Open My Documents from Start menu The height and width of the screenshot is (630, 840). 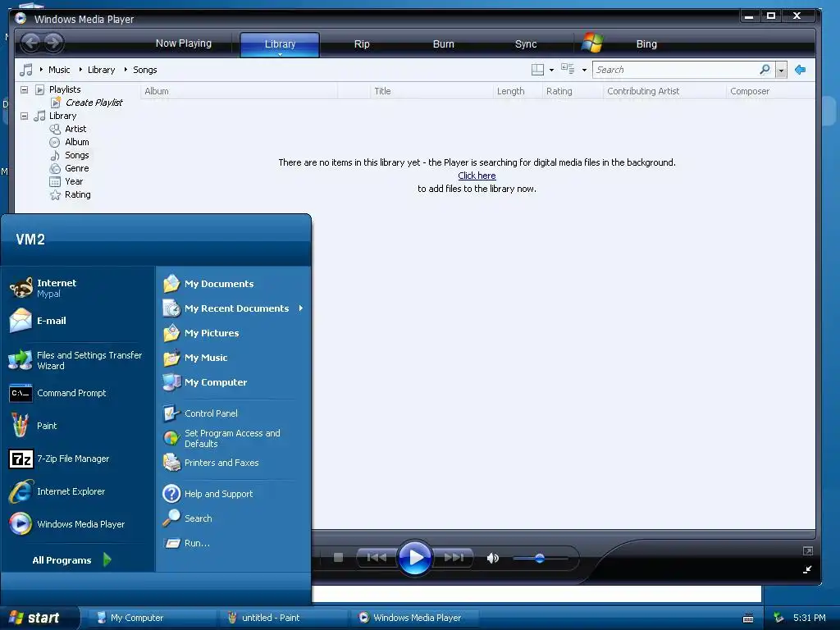[x=233, y=283]
